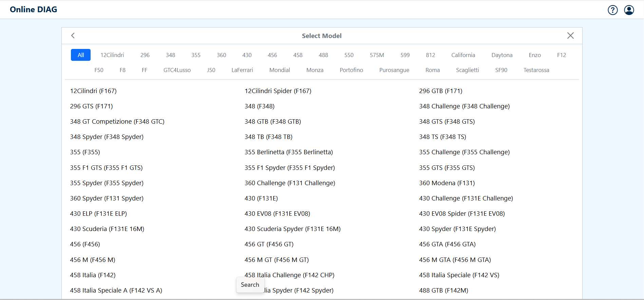This screenshot has height=300, width=644.
Task: Choose the 12Cilindri Spider (F167) model
Action: [x=278, y=91]
